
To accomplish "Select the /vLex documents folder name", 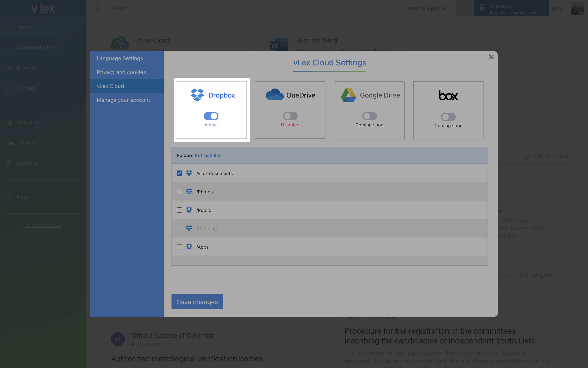I will (215, 173).
